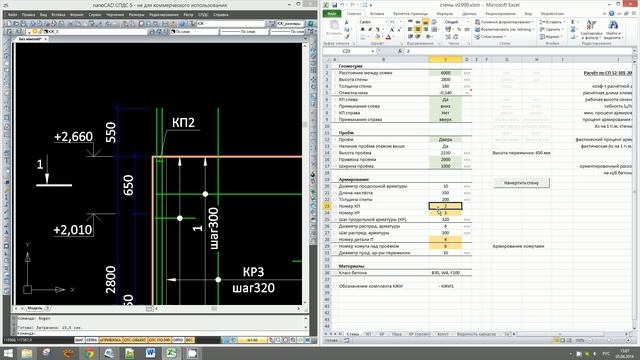Image resolution: width=640 pixels, height=360 pixels.
Task: Click the Wrap Text icon in Excel
Action: 435,22
